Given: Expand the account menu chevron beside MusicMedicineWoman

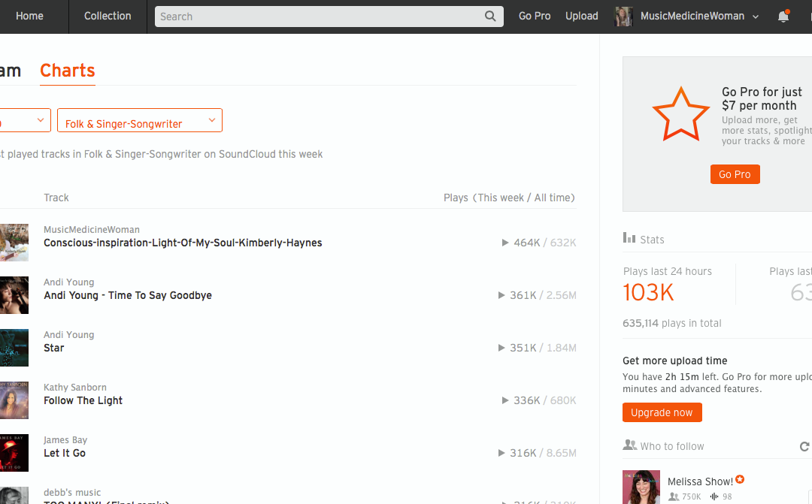Looking at the screenshot, I should pyautogui.click(x=756, y=17).
